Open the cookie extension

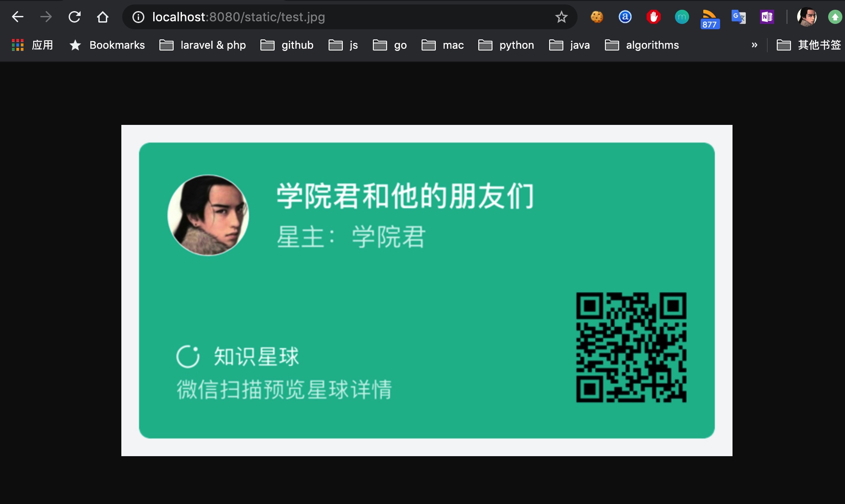click(597, 17)
